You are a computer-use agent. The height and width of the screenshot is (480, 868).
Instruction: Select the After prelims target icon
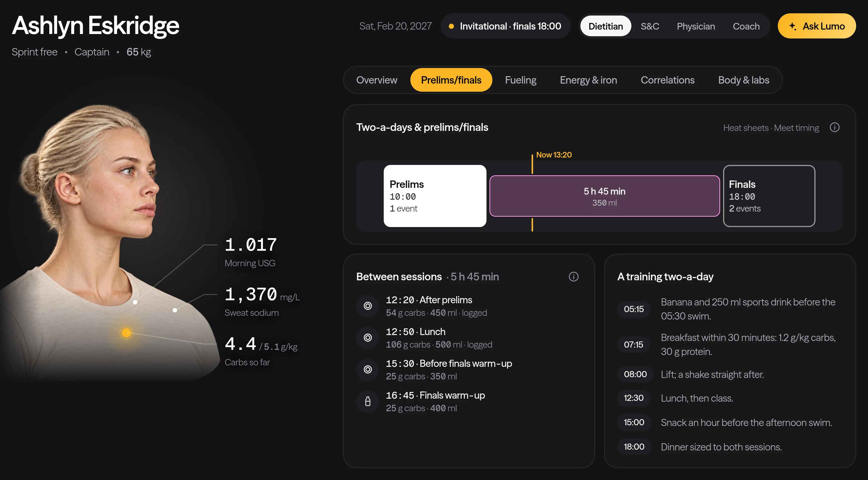point(368,306)
